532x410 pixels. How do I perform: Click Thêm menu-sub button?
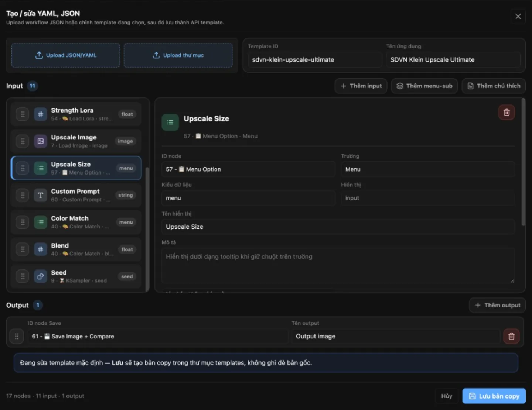coord(424,86)
